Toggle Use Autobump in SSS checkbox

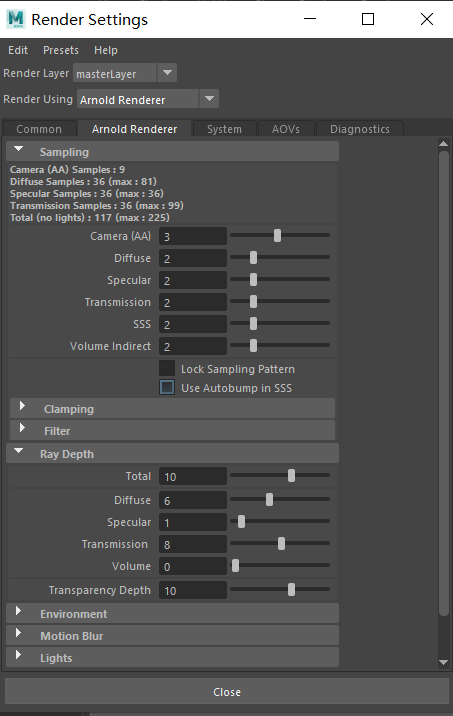[x=167, y=388]
